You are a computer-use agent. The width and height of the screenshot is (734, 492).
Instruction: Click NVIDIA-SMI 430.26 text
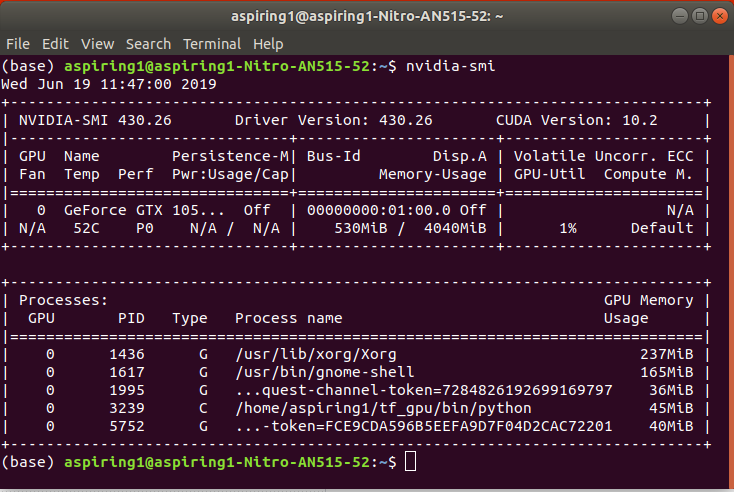point(95,120)
